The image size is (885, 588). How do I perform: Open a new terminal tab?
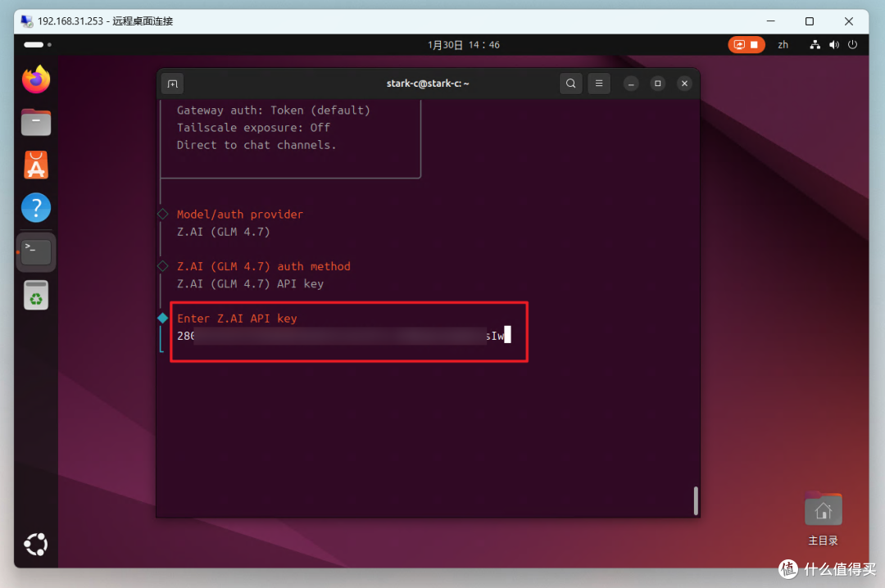tap(173, 84)
